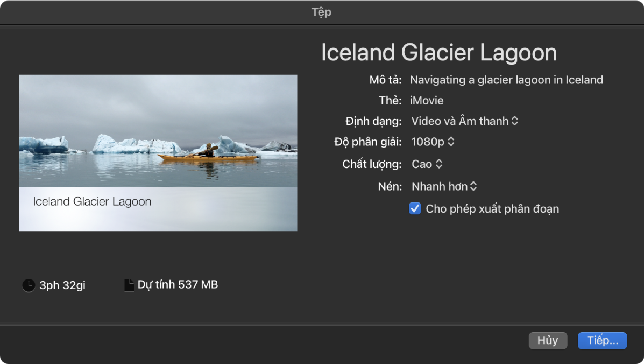This screenshot has height=364, width=644.
Task: Expand the 'Nén' compression dropdown
Action: click(x=444, y=186)
